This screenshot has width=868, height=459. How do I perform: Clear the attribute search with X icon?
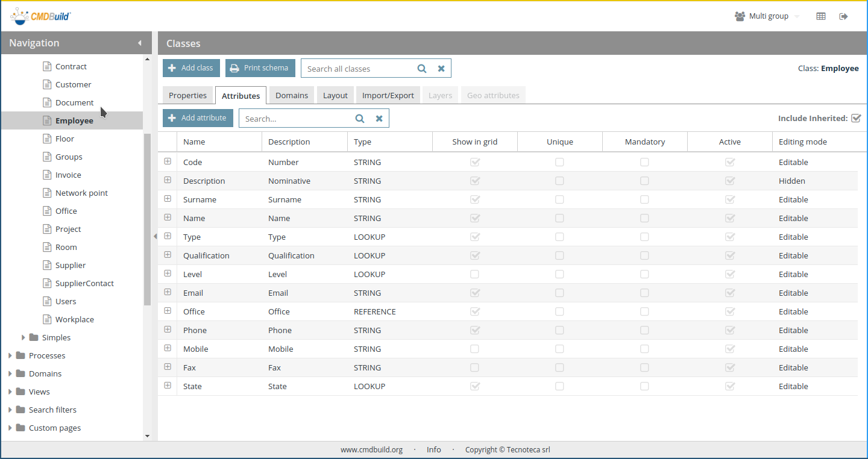pos(379,119)
